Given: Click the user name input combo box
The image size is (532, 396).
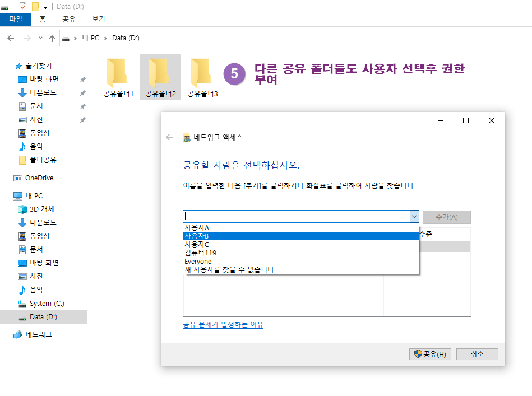Looking at the screenshot, I should tap(297, 216).
